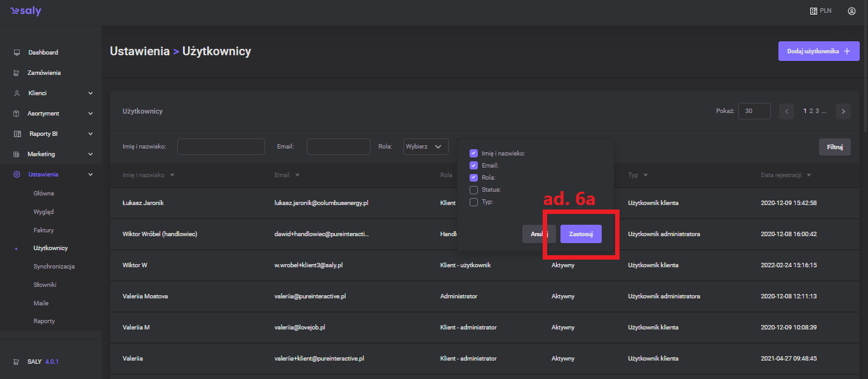Click the Dashboard monitor icon in sidebar
Viewport: 868px width, 379px height.
click(x=17, y=53)
